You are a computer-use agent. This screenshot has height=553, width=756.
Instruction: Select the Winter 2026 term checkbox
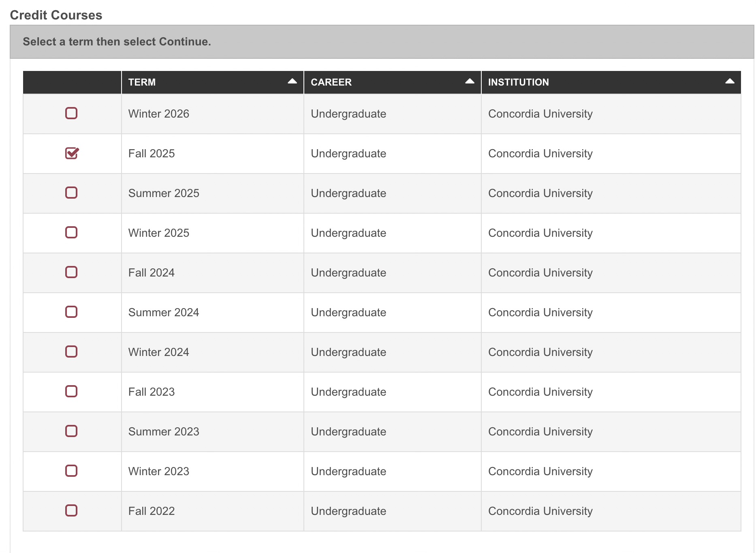point(71,113)
